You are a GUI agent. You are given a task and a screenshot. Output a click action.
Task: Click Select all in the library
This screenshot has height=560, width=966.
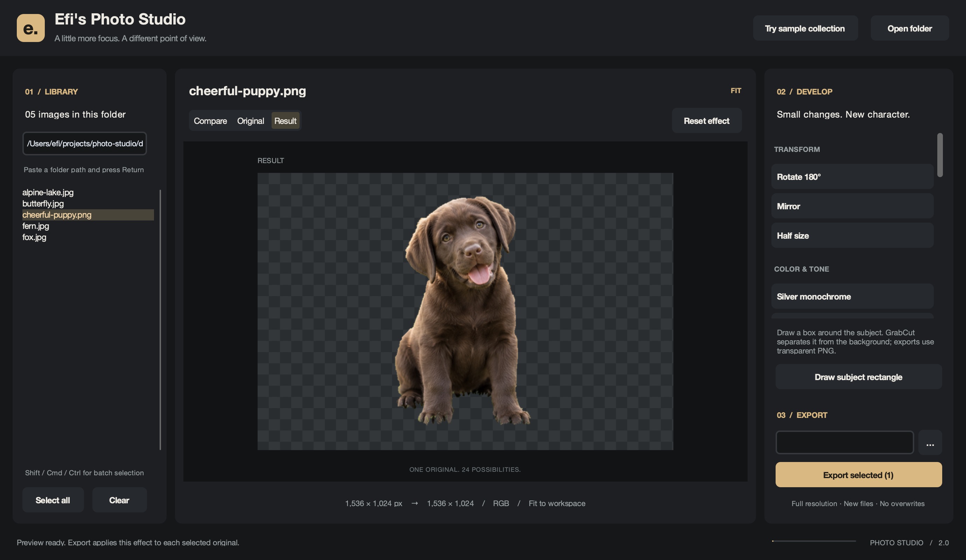53,500
